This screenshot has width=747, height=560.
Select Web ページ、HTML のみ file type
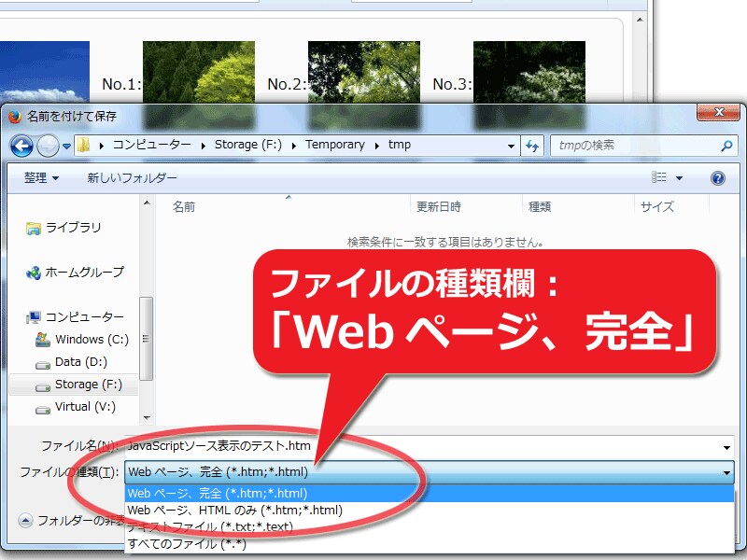pos(233,510)
